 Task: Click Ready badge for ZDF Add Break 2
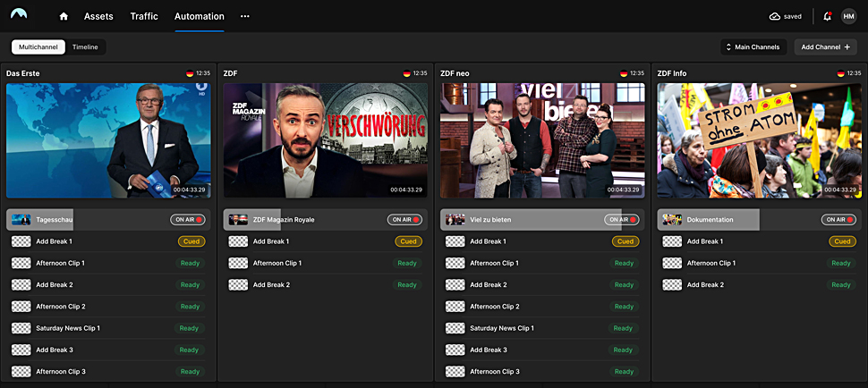[407, 284]
